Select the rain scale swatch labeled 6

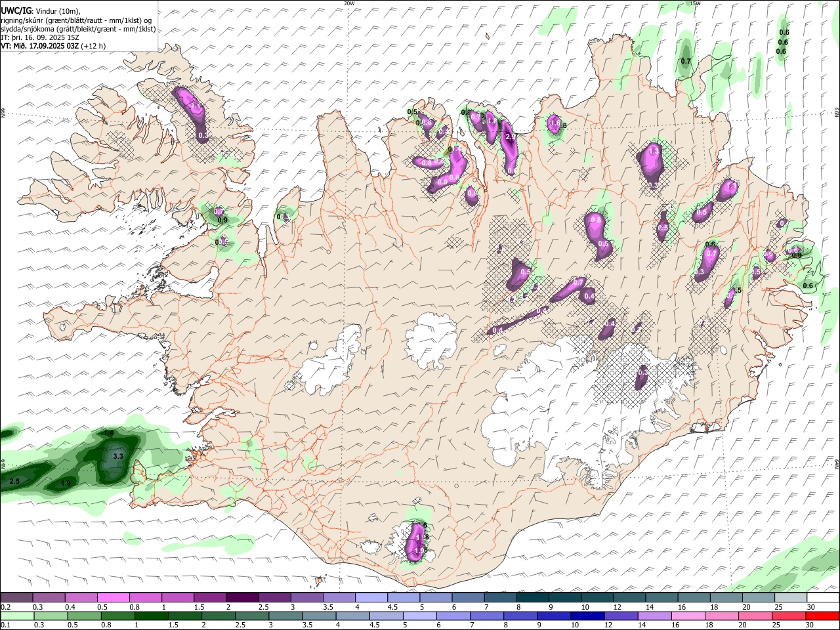(x=453, y=616)
